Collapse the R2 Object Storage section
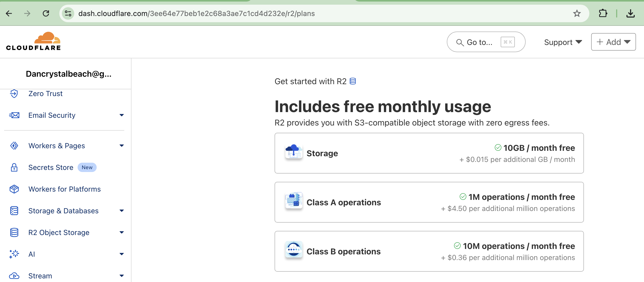Viewport: 644px width, 282px height. (x=121, y=232)
